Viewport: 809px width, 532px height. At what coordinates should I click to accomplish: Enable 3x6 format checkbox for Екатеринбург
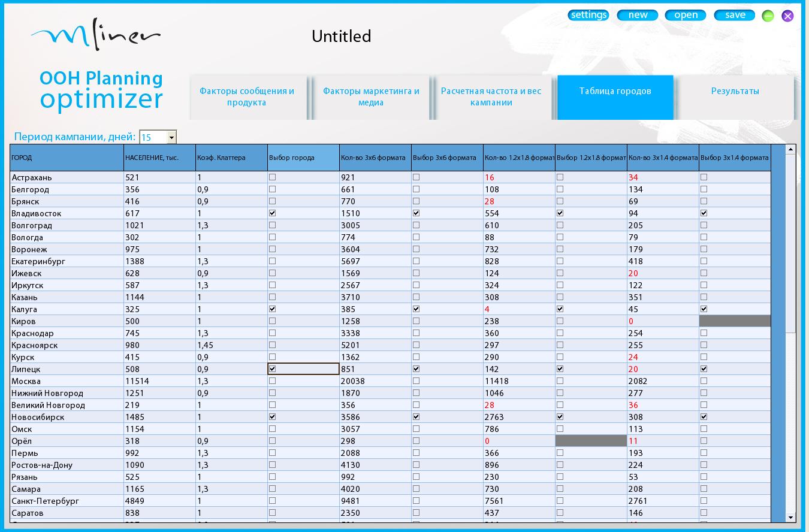(x=416, y=261)
